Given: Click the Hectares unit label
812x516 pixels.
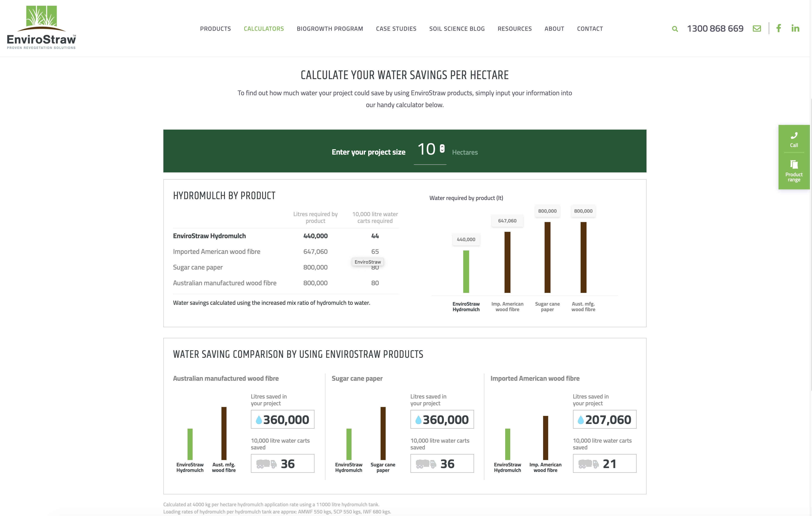Looking at the screenshot, I should 465,152.
